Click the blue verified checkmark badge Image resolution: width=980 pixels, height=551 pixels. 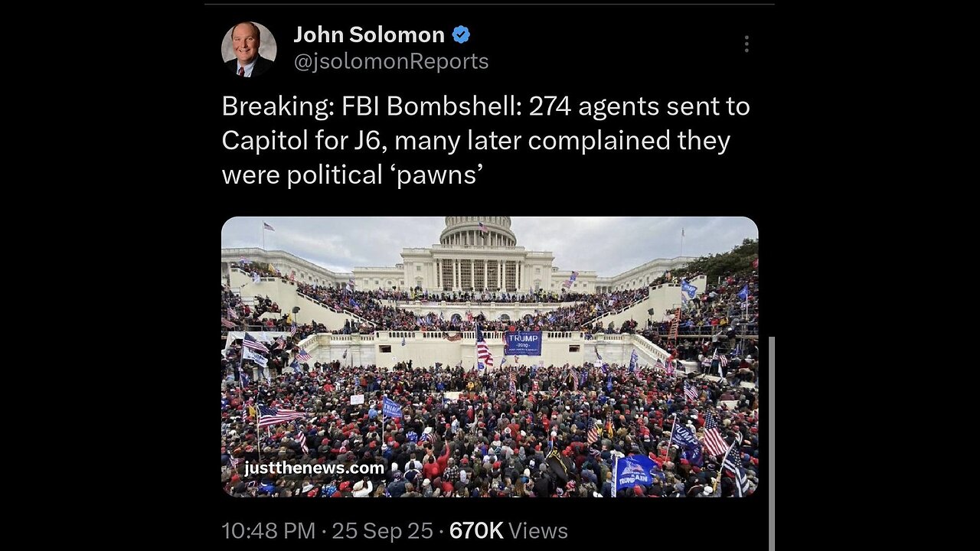point(461,34)
